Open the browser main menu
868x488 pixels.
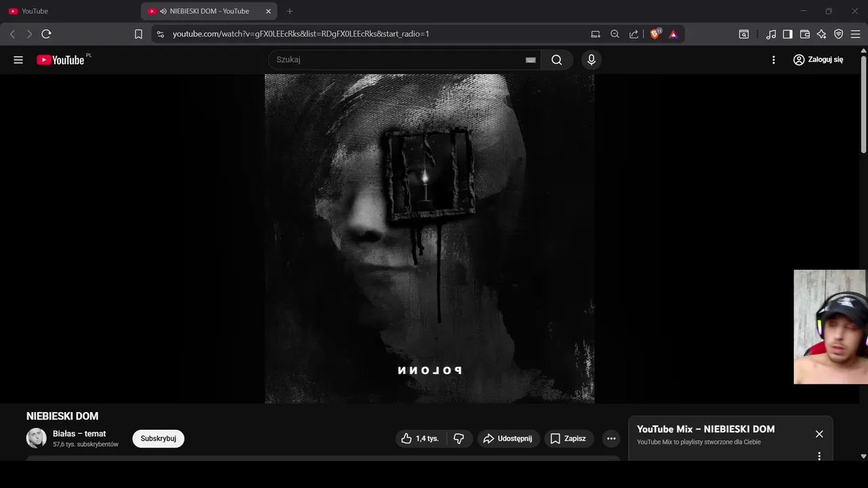coord(856,34)
